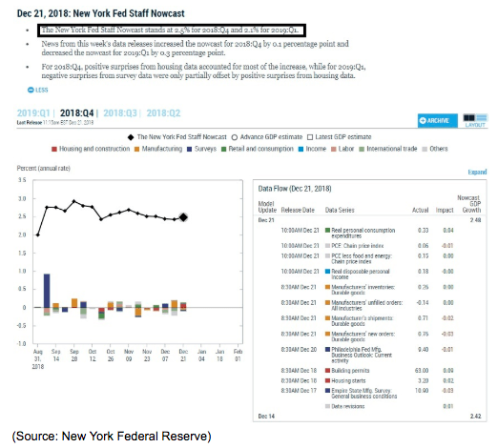Click the Data revisions row
The height and width of the screenshot is (448, 498).
point(389,406)
